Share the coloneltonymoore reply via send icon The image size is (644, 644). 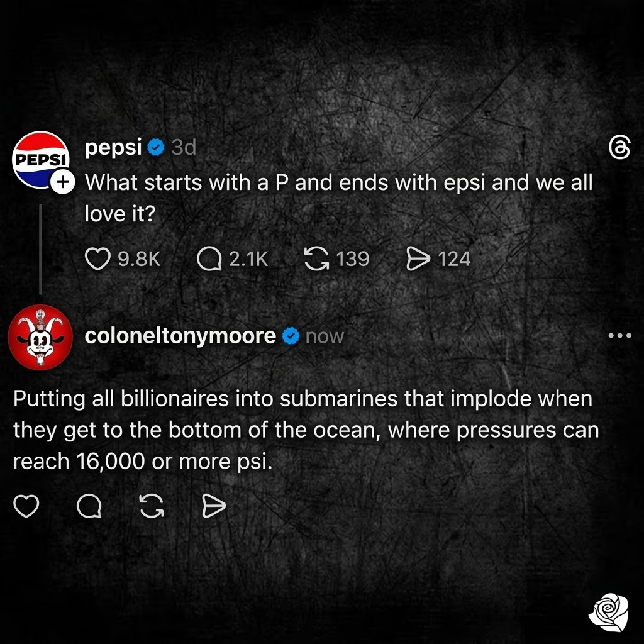click(214, 506)
